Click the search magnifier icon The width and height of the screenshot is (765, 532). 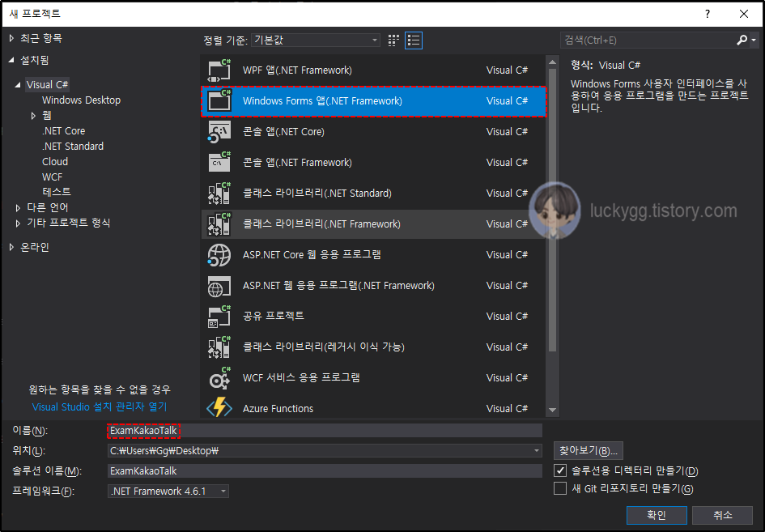(742, 40)
